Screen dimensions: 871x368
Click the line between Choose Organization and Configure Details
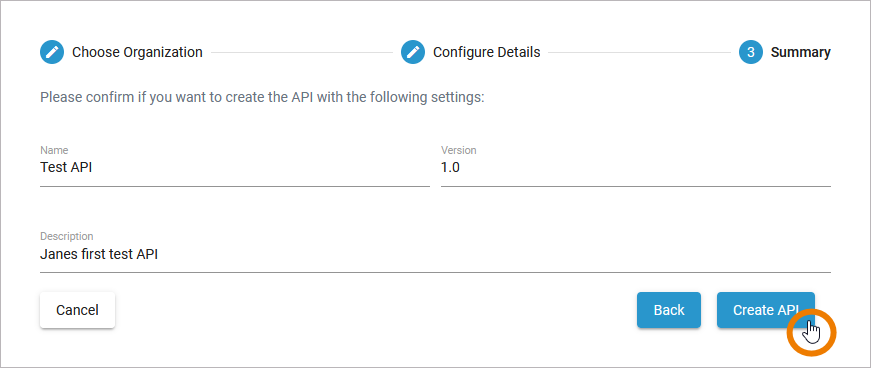click(x=302, y=53)
